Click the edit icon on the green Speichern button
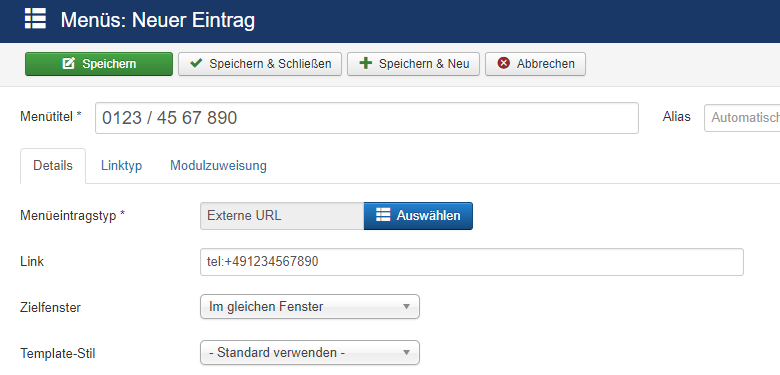Image resolution: width=780 pixels, height=375 pixels. coord(68,64)
